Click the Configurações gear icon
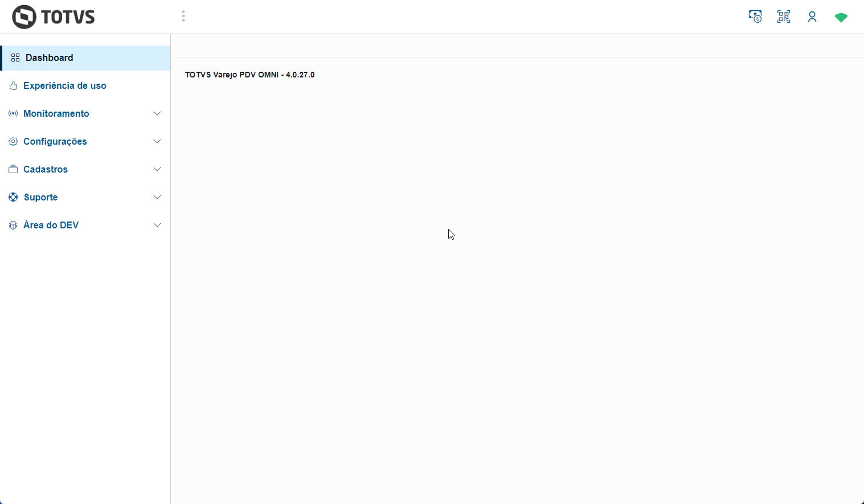This screenshot has width=864, height=504. (13, 141)
